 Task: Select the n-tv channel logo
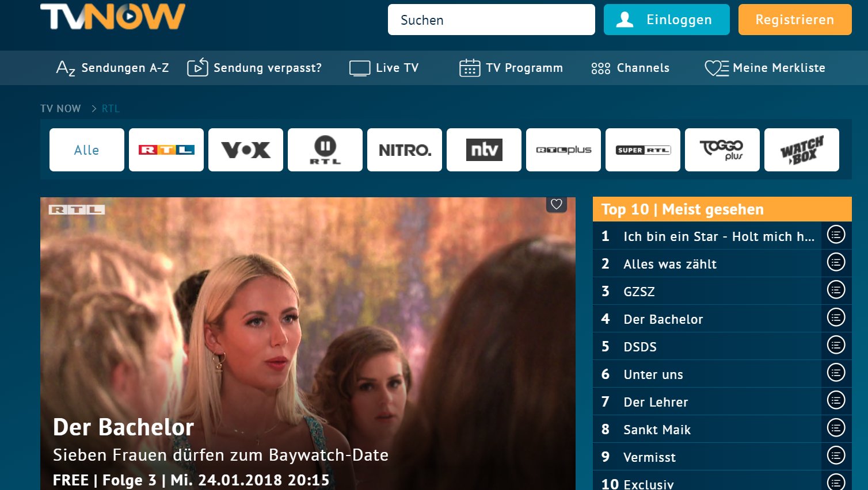(484, 150)
